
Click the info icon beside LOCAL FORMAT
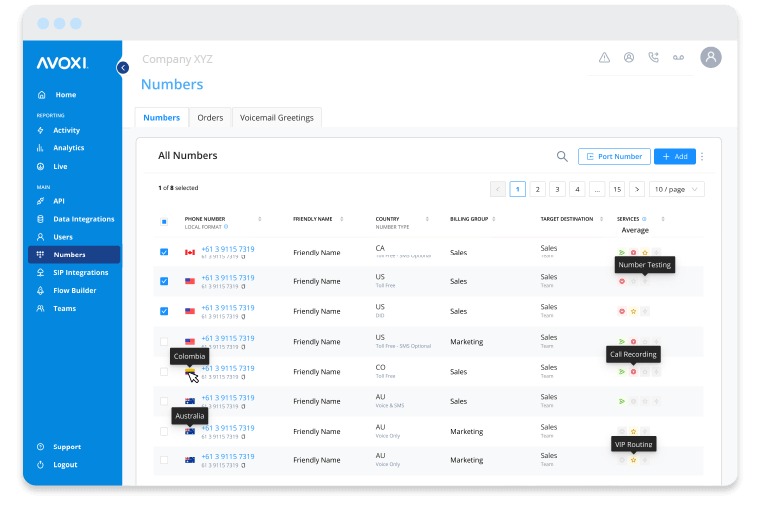226,227
